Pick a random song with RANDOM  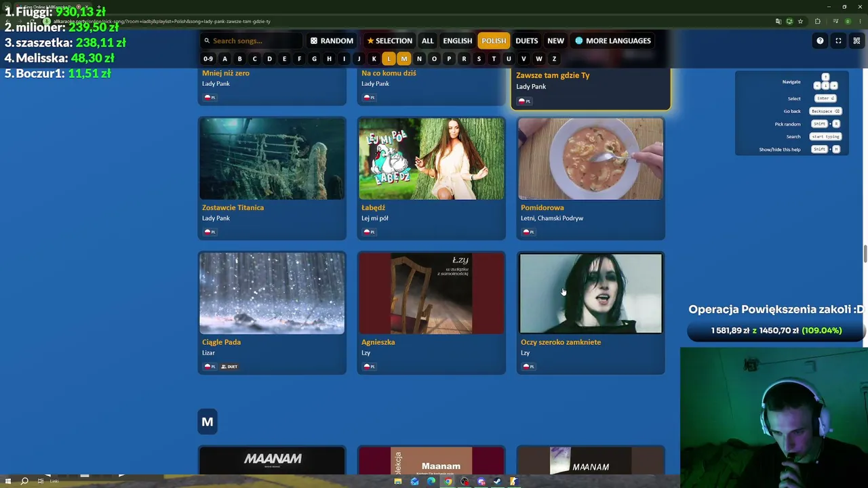(332, 41)
